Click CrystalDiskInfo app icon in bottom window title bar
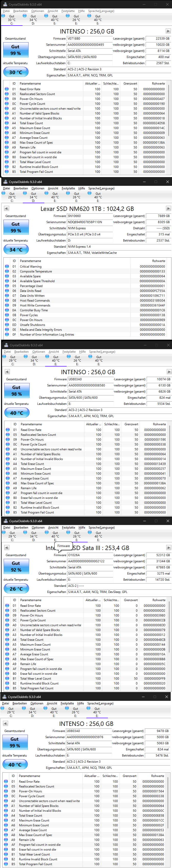 [x=4, y=696]
